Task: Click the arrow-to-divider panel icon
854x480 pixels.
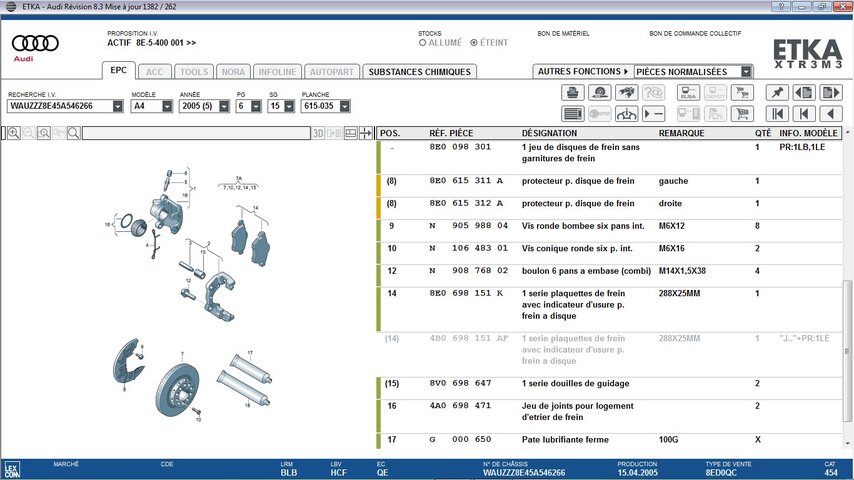Action: pos(365,133)
